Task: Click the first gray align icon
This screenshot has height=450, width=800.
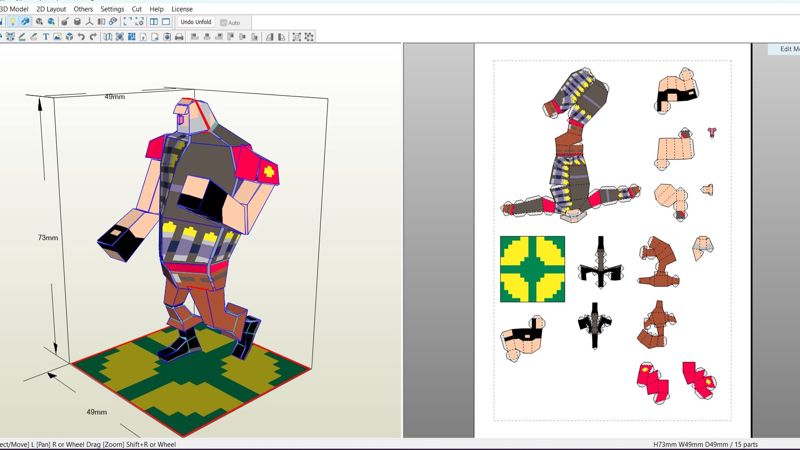Action: pos(194,37)
